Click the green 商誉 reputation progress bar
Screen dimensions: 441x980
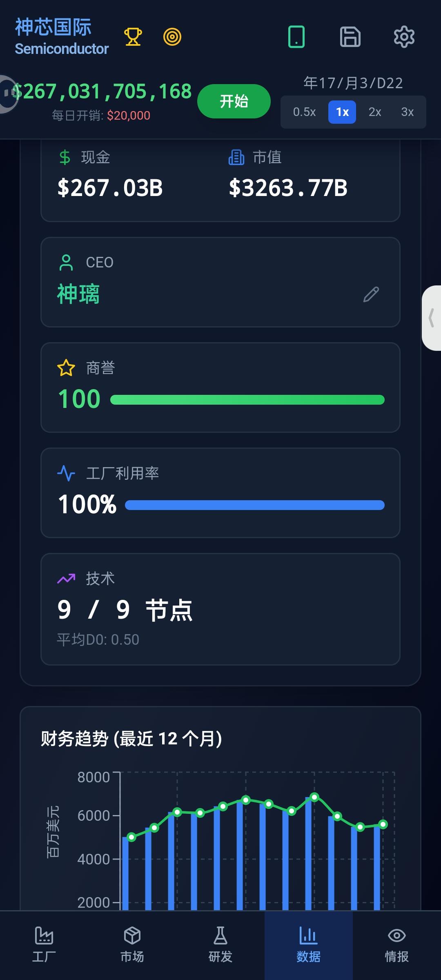(x=247, y=400)
